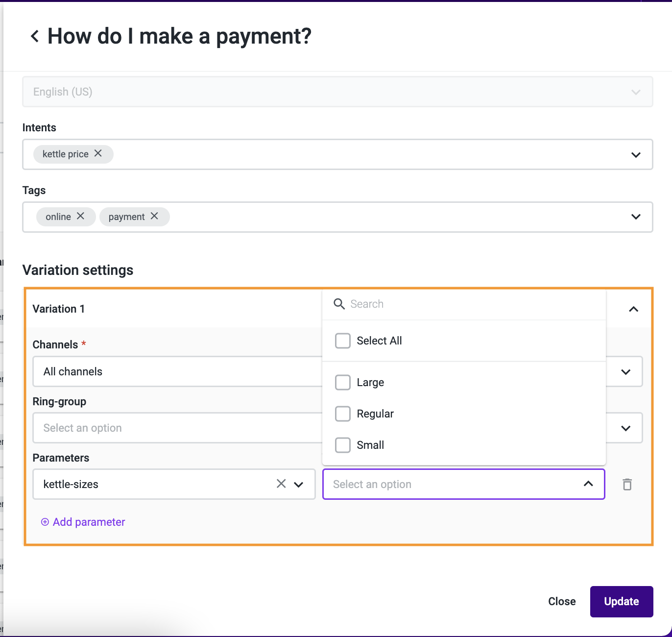Click the plus icon beside Add parameter
Image resolution: width=672 pixels, height=637 pixels.
(x=45, y=522)
